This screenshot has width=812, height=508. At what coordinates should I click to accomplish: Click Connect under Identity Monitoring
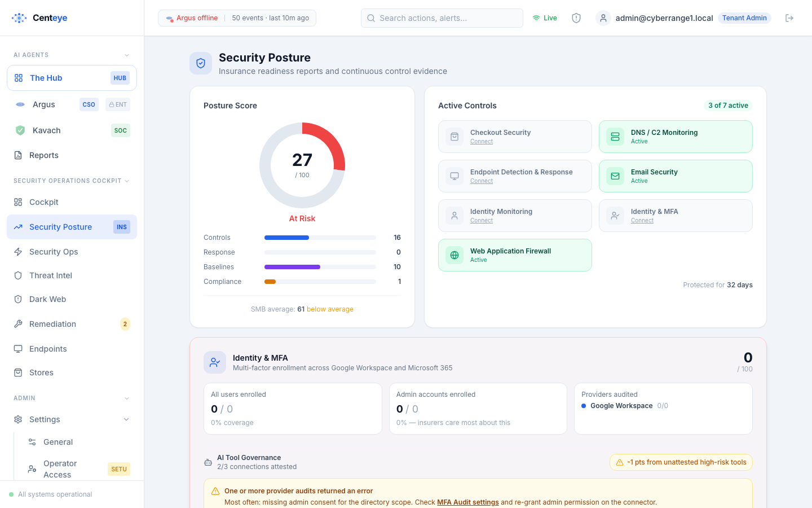[x=482, y=221]
